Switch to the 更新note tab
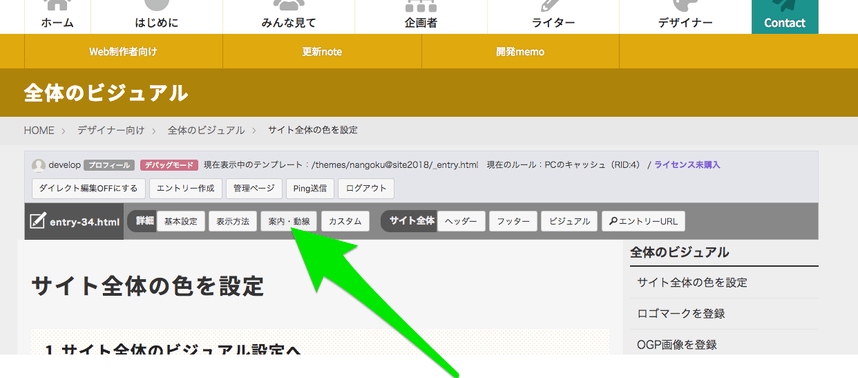The width and height of the screenshot is (858, 378). [322, 52]
